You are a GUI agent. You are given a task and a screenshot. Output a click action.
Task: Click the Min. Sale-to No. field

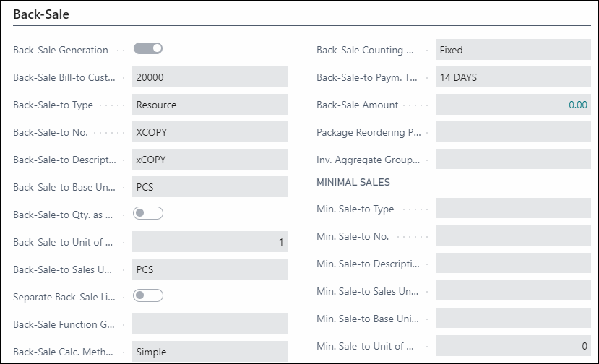513,236
